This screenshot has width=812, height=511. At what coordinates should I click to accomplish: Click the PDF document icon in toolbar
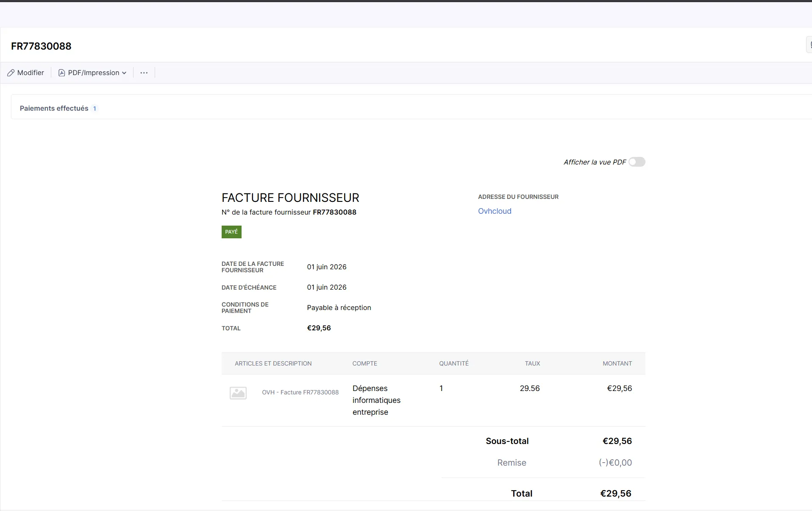tap(61, 73)
